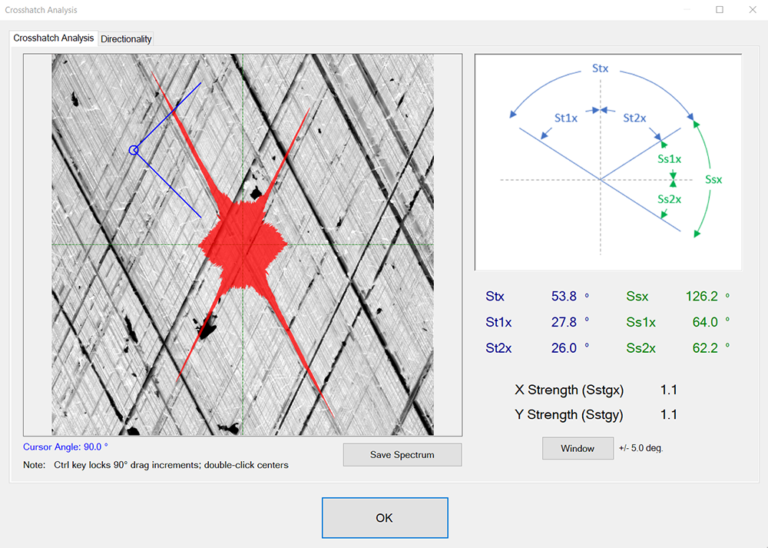Confirm the dialog with OK
The image size is (768, 548).
(384, 518)
